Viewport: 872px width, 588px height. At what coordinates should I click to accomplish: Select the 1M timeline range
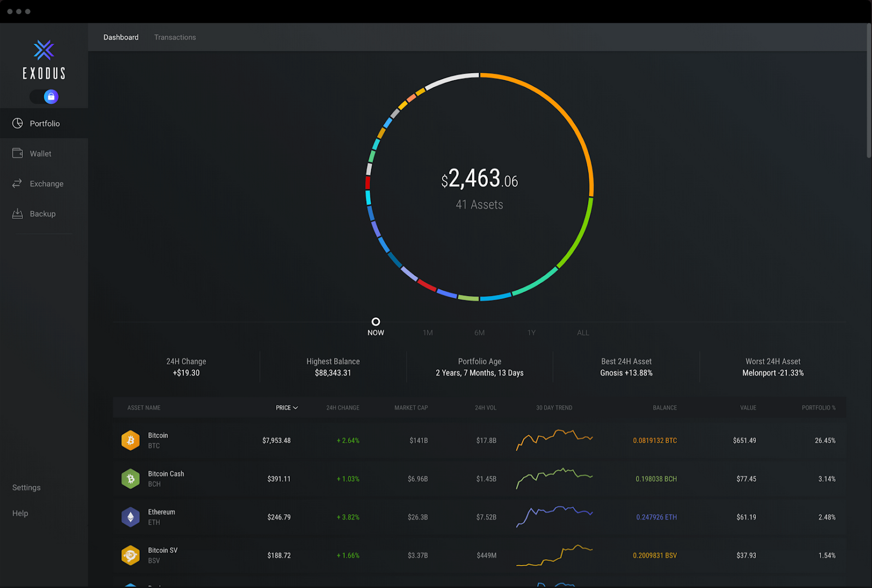[x=428, y=332]
